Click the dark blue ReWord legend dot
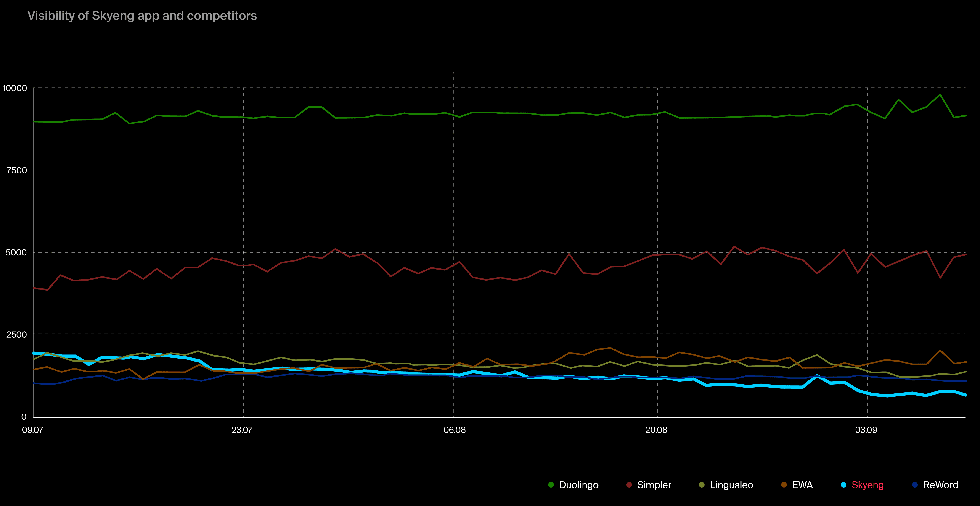The width and height of the screenshot is (980, 506). click(x=915, y=485)
